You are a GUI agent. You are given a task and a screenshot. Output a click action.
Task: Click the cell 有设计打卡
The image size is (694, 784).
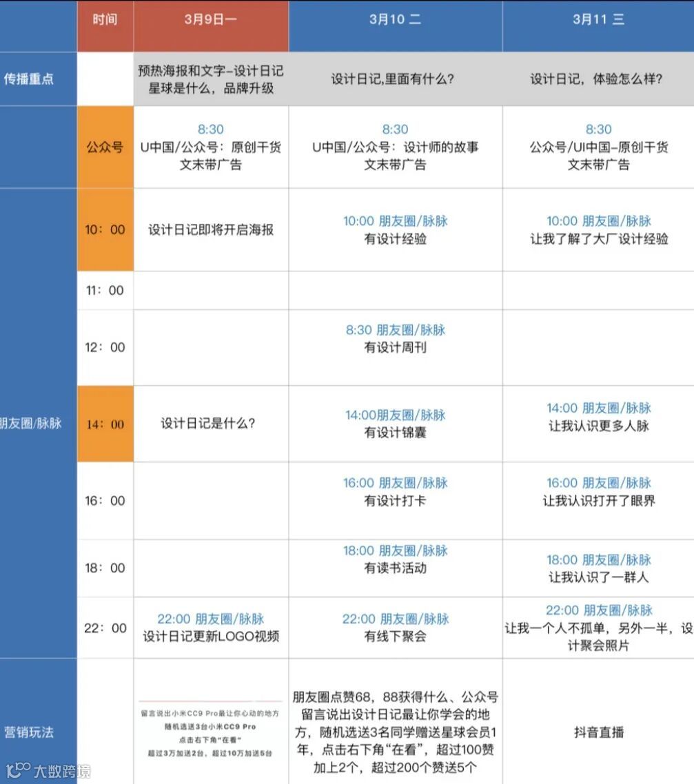pyautogui.click(x=396, y=500)
